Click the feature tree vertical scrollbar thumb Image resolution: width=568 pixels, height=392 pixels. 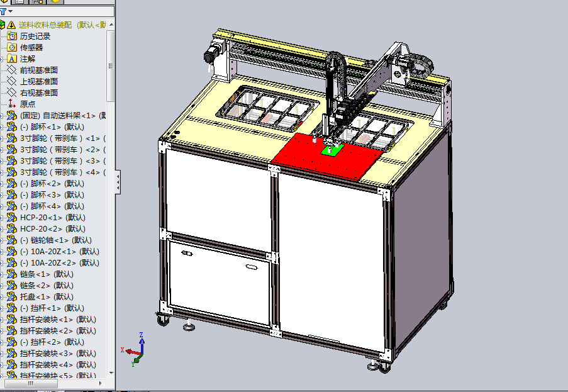[111, 66]
